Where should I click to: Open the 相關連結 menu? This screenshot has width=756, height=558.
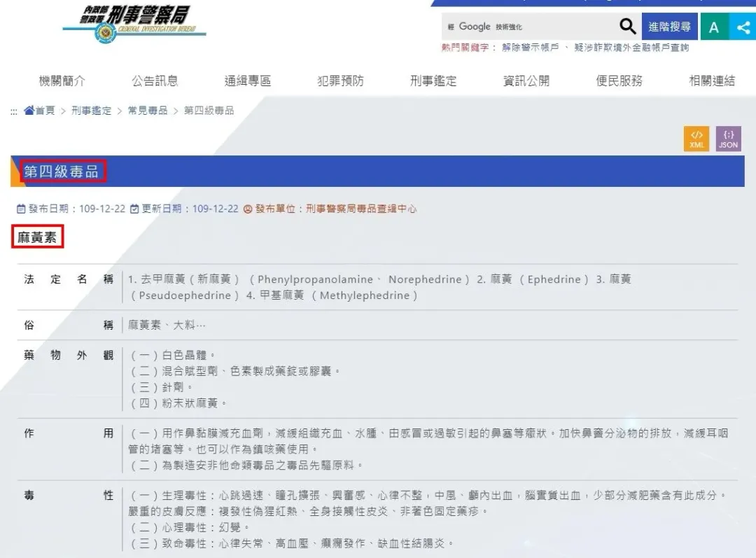coord(712,81)
